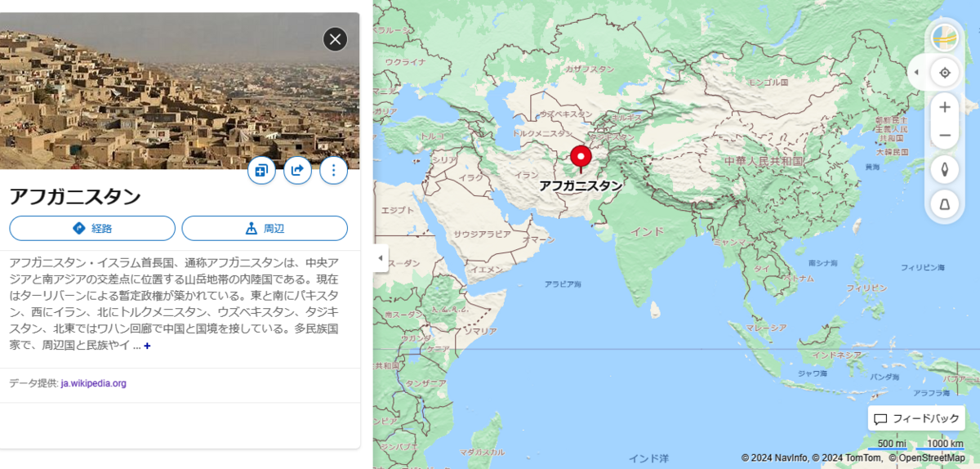
Task: Click the save to collection icon
Action: point(261,170)
